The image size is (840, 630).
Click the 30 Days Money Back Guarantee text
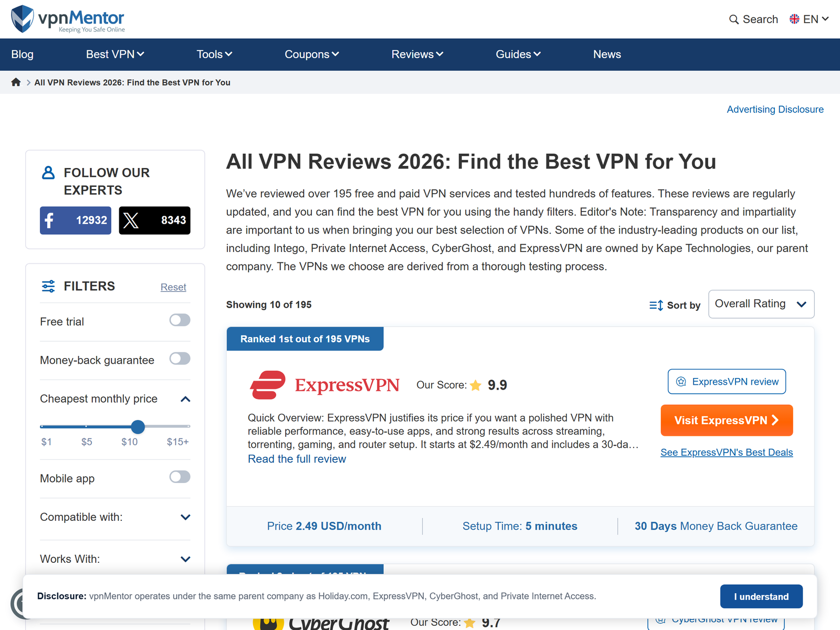click(716, 526)
